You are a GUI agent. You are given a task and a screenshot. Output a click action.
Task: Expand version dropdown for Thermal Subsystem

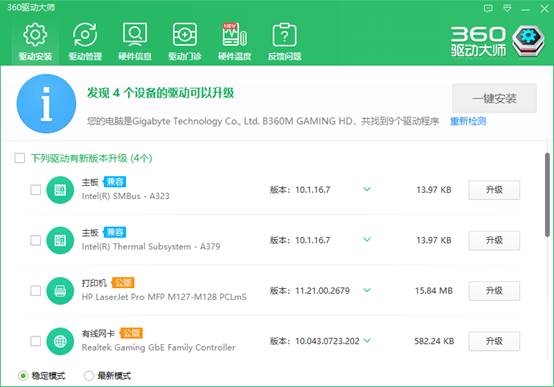(x=367, y=240)
